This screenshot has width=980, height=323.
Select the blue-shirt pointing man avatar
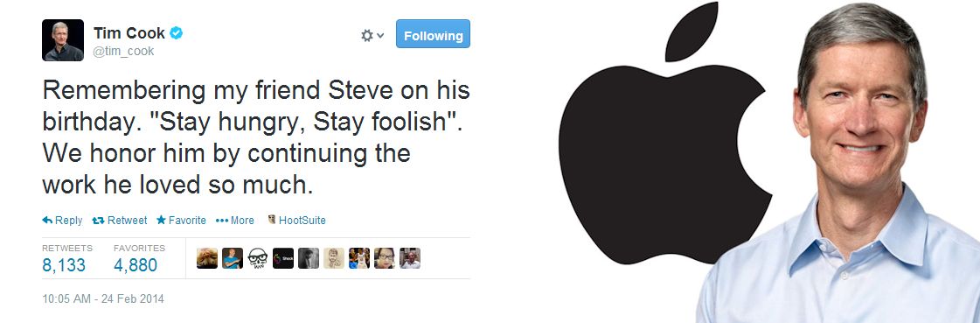tap(233, 258)
